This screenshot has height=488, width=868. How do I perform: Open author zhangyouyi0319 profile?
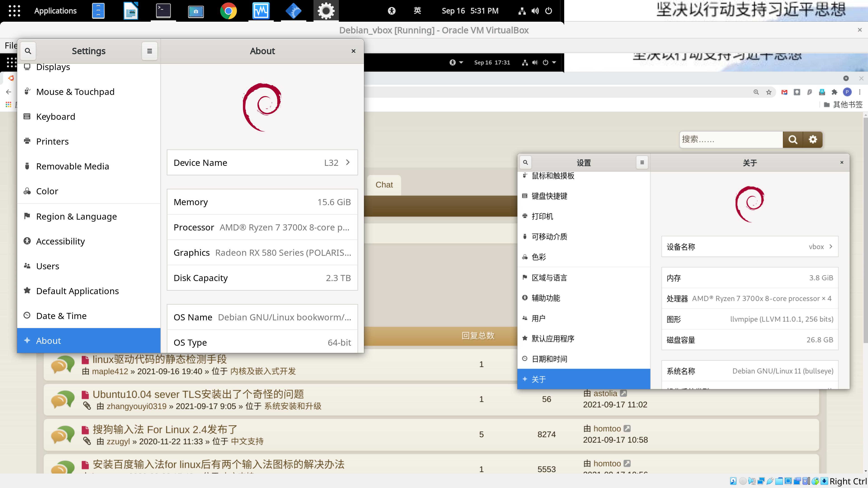[137, 406]
